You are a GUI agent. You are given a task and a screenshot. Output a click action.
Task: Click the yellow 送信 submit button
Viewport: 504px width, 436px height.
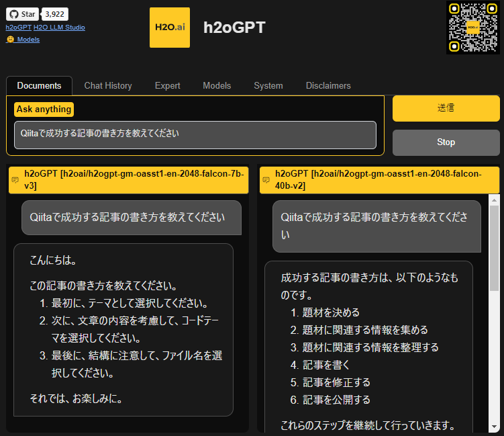click(x=446, y=108)
